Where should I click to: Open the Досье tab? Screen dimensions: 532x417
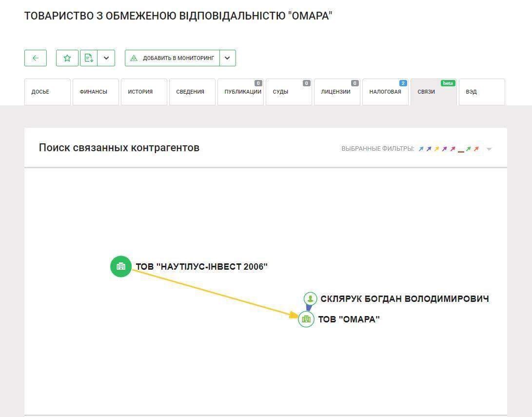pos(47,92)
